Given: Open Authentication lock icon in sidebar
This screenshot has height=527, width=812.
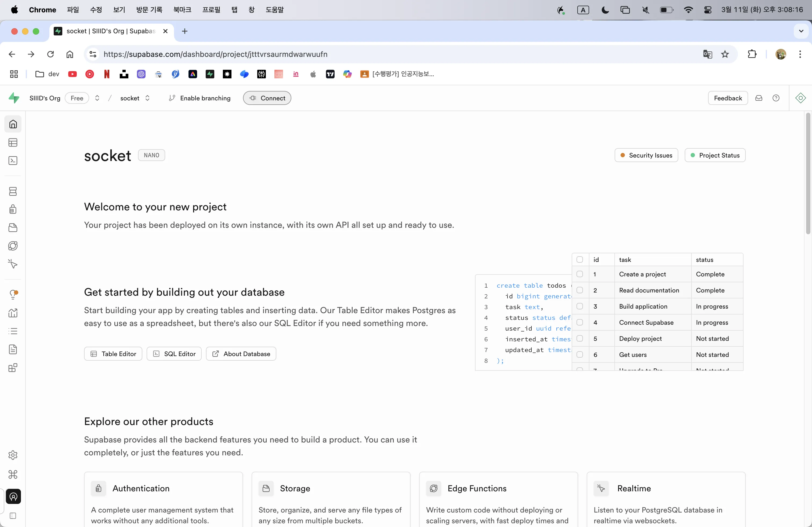Looking at the screenshot, I should (x=13, y=209).
